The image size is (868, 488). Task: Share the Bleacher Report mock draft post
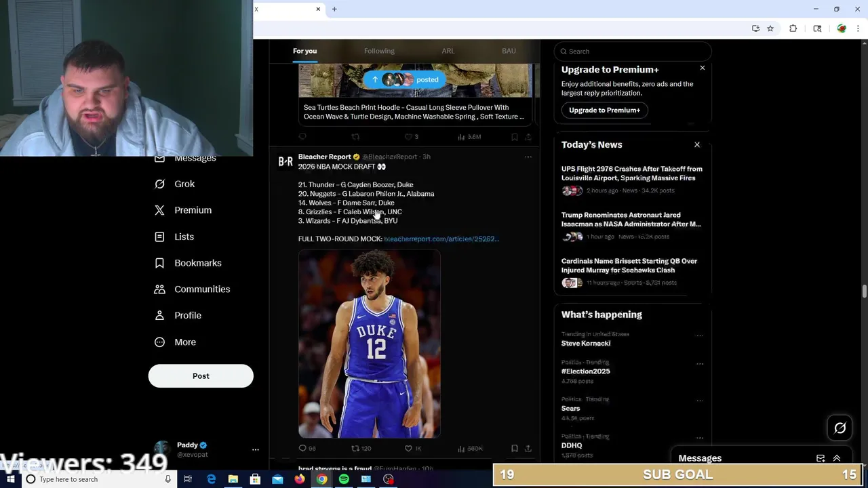point(528,448)
